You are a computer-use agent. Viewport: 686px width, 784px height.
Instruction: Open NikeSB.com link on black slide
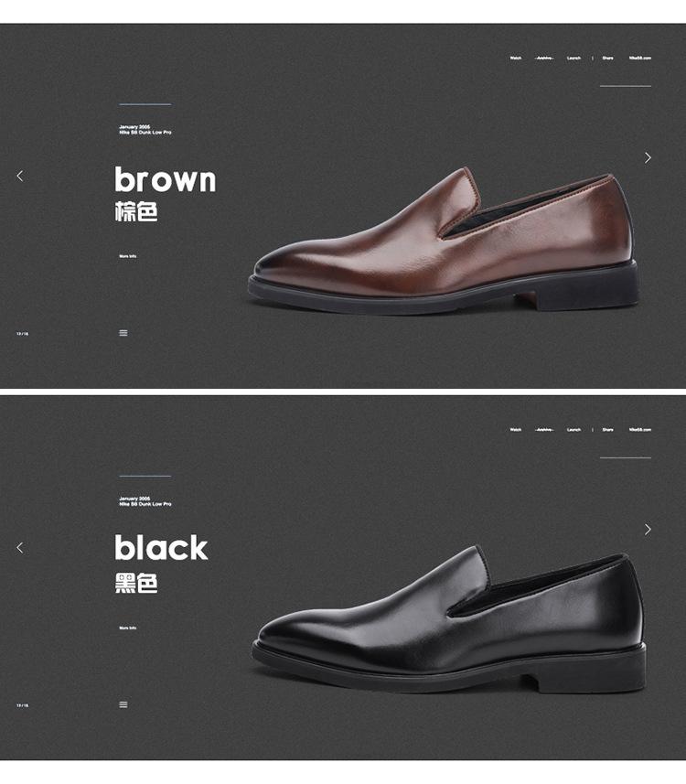pos(640,429)
